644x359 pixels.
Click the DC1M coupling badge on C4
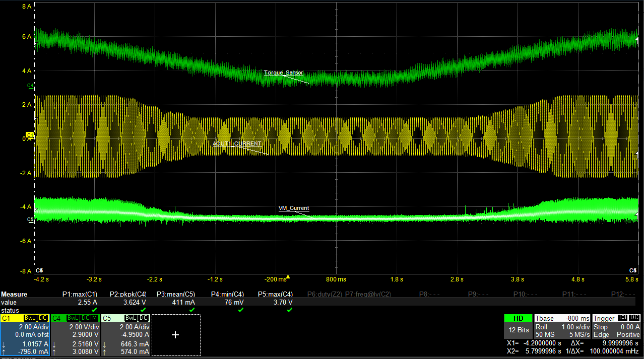pos(90,318)
